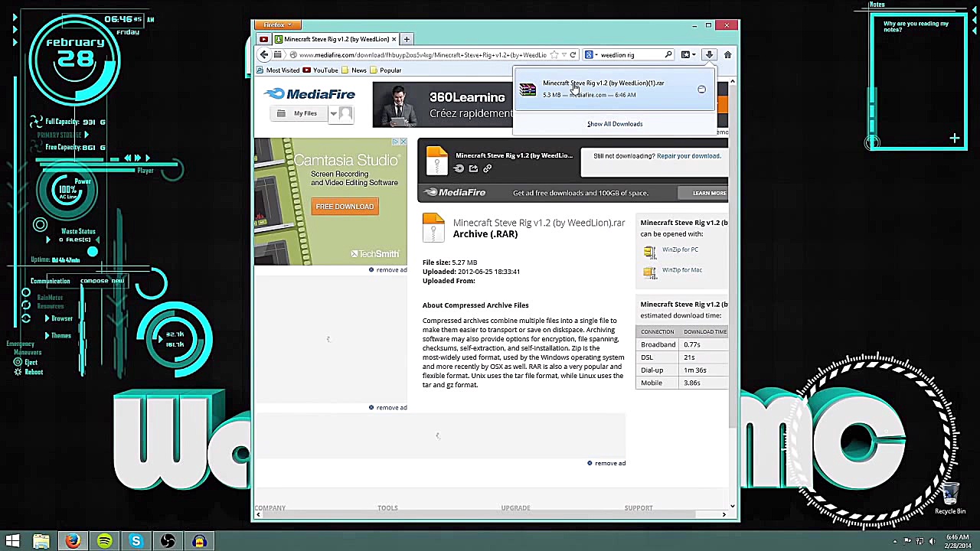Open the Recycle Bin on desktop
Image resolution: width=980 pixels, height=551 pixels.
coord(950,497)
